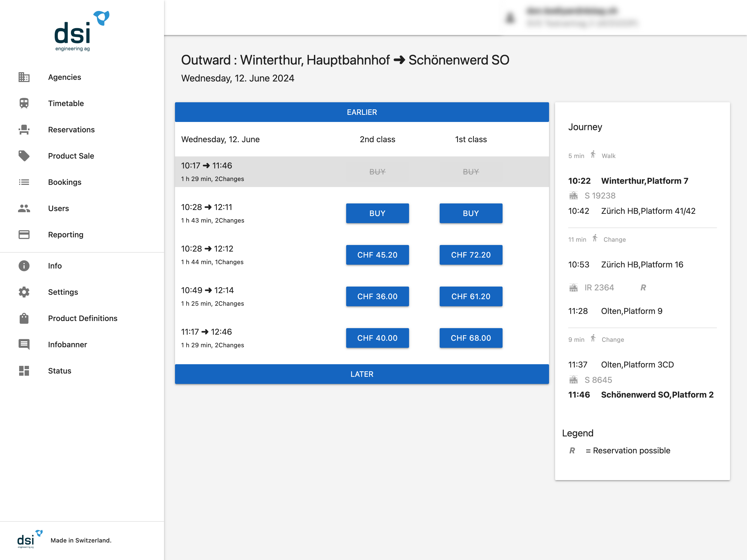Click the Settings gear icon

click(24, 292)
